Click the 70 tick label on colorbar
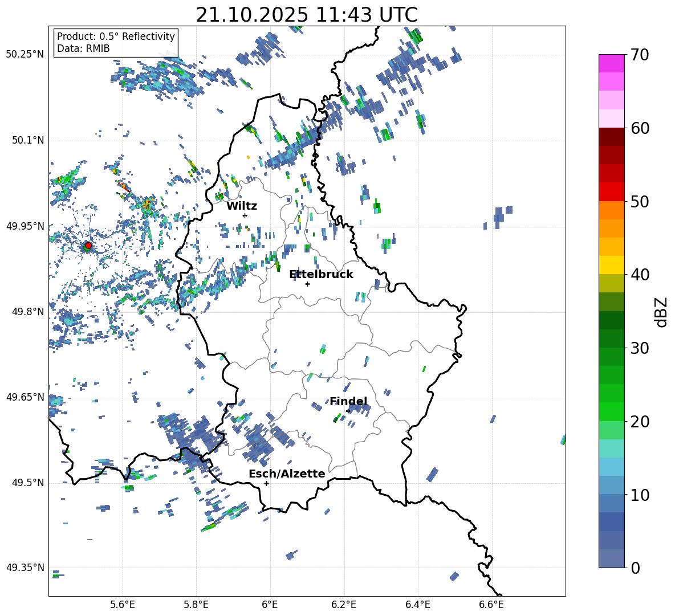 click(x=640, y=55)
